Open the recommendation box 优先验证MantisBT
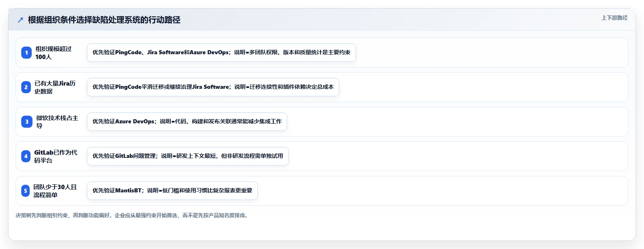 (172, 191)
